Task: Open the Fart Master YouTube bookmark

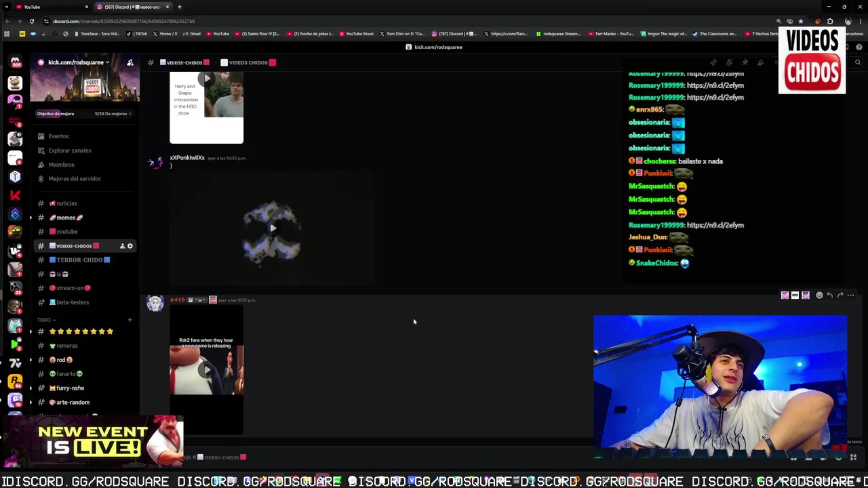Action: [x=611, y=33]
